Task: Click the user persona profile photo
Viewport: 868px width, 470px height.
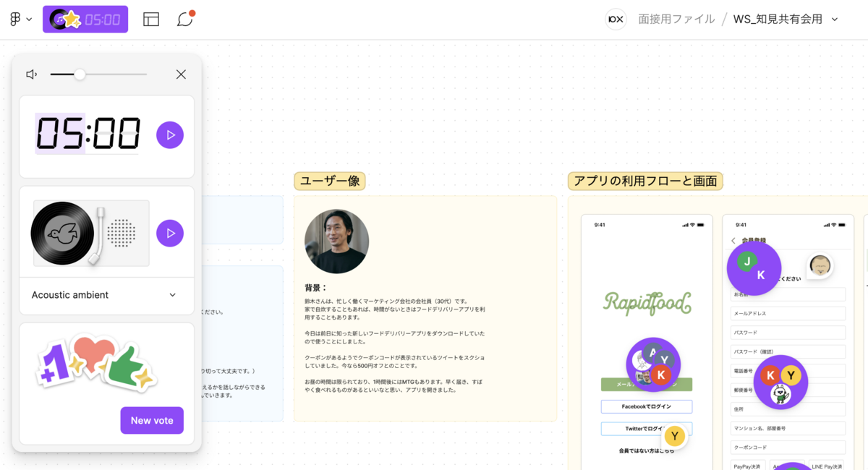Action: click(337, 242)
